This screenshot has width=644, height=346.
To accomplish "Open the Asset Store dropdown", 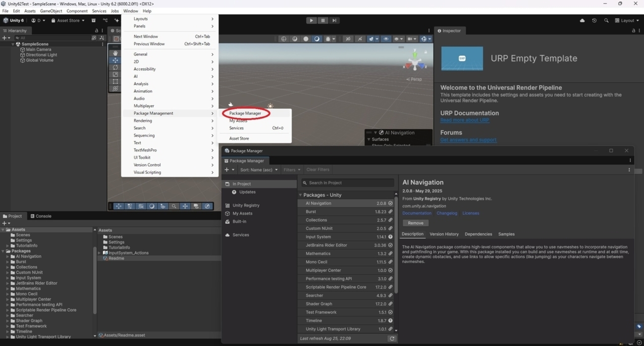I will [68, 20].
